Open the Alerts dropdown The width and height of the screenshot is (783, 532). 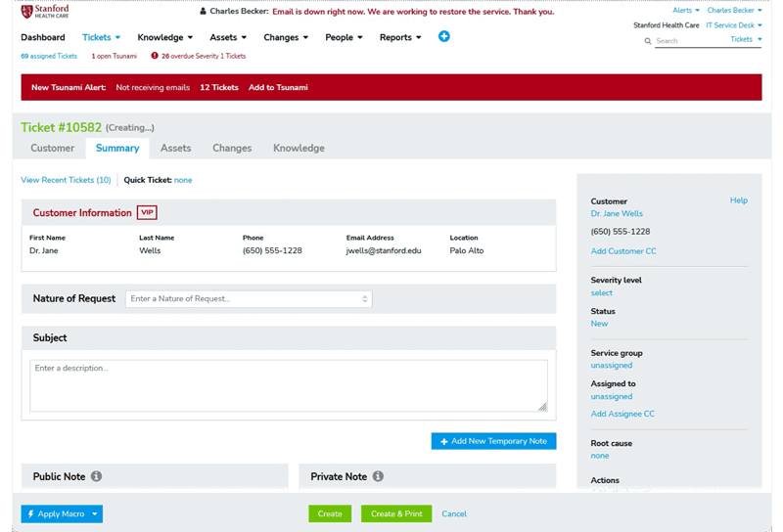(686, 10)
